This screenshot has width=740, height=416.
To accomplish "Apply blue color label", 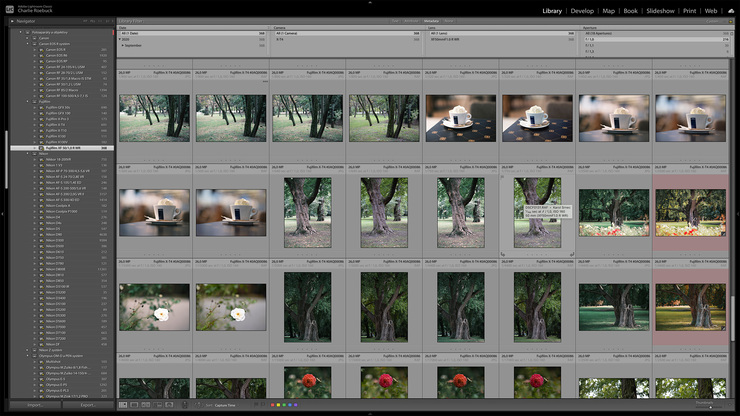I will tap(289, 405).
